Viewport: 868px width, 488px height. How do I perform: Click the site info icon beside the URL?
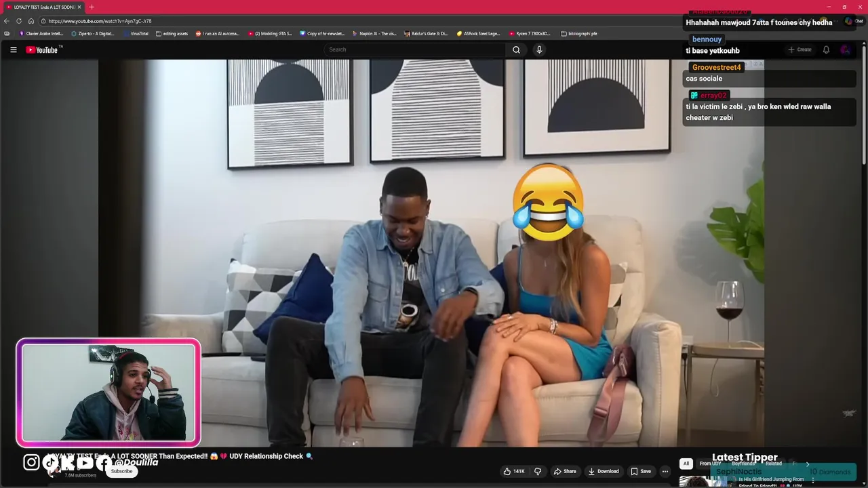coord(43,21)
